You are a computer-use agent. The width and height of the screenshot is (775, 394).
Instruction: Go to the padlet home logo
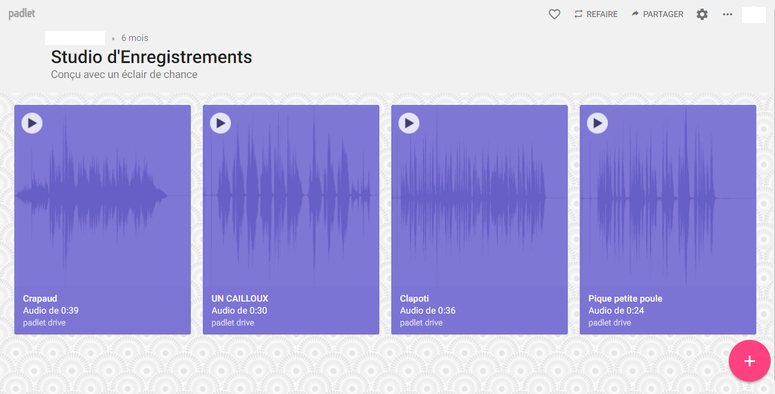tap(22, 13)
